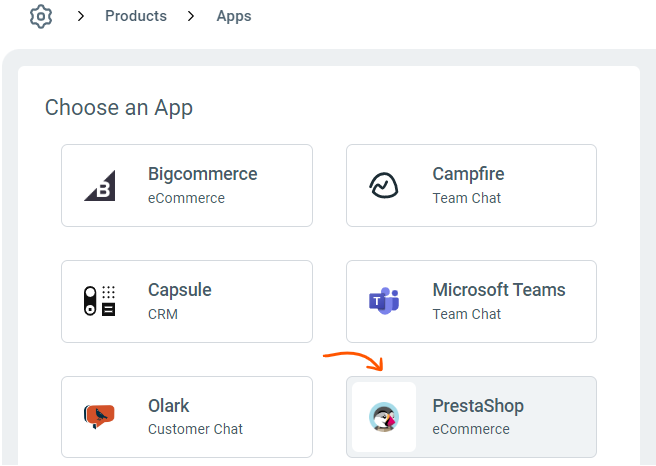
Task: Choose the Capsule app title
Action: pos(180,290)
